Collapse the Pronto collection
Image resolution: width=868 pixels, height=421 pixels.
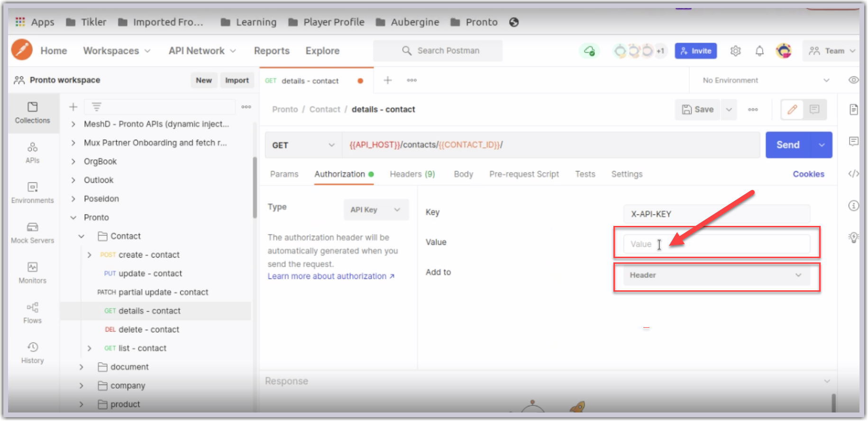pyautogui.click(x=73, y=217)
